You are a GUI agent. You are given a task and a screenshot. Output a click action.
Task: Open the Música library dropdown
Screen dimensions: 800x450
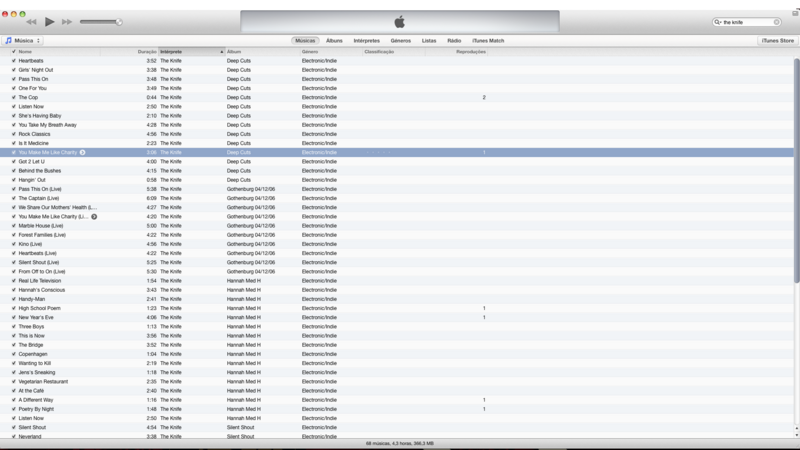23,41
